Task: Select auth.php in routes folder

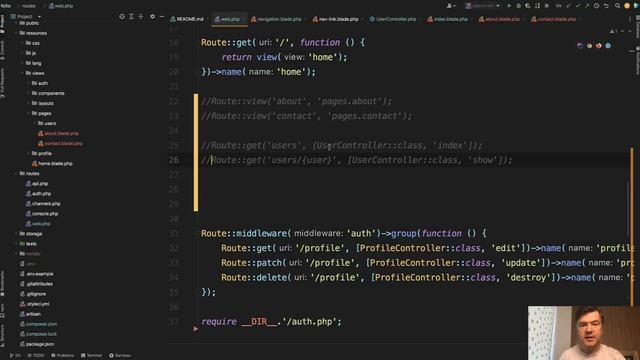Action: (x=38, y=193)
